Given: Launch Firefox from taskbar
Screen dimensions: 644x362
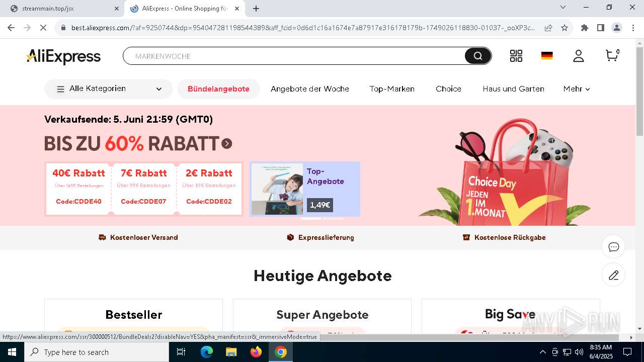Looking at the screenshot, I should tap(256, 352).
